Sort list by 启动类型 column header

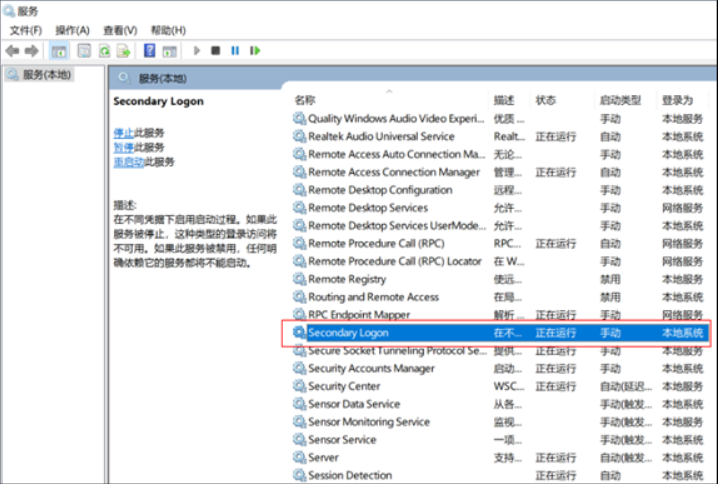coord(619,100)
